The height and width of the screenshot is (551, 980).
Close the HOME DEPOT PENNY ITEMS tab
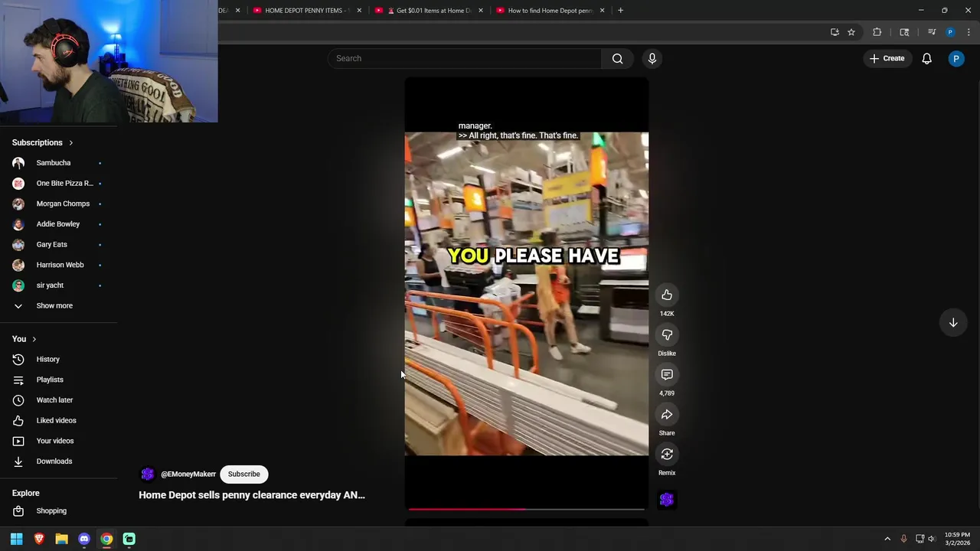(359, 11)
